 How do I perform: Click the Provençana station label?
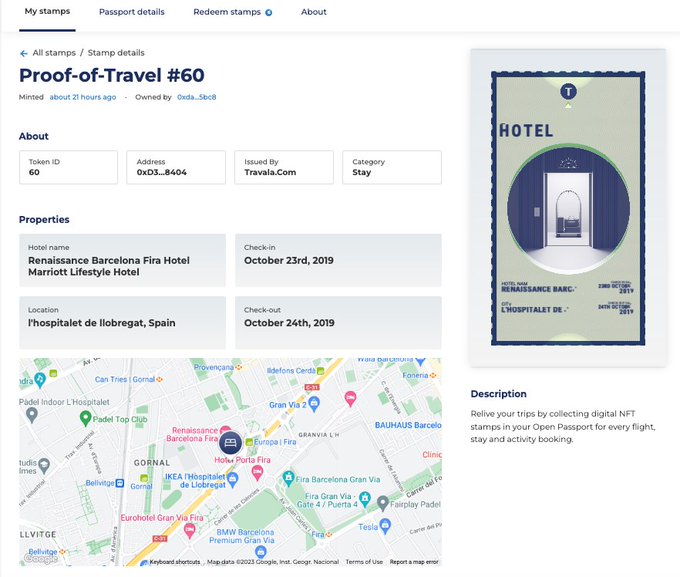pos(214,367)
